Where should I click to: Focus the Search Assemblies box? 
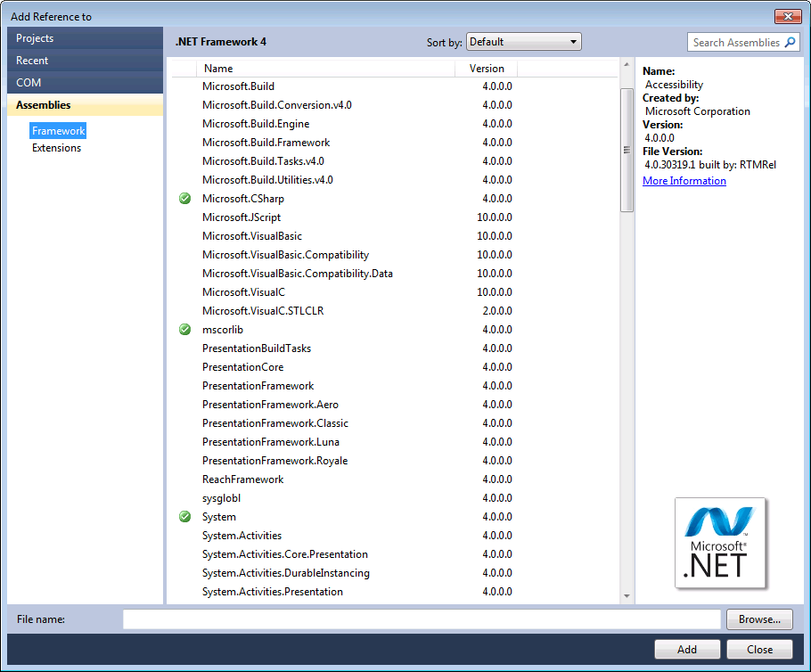tap(743, 43)
